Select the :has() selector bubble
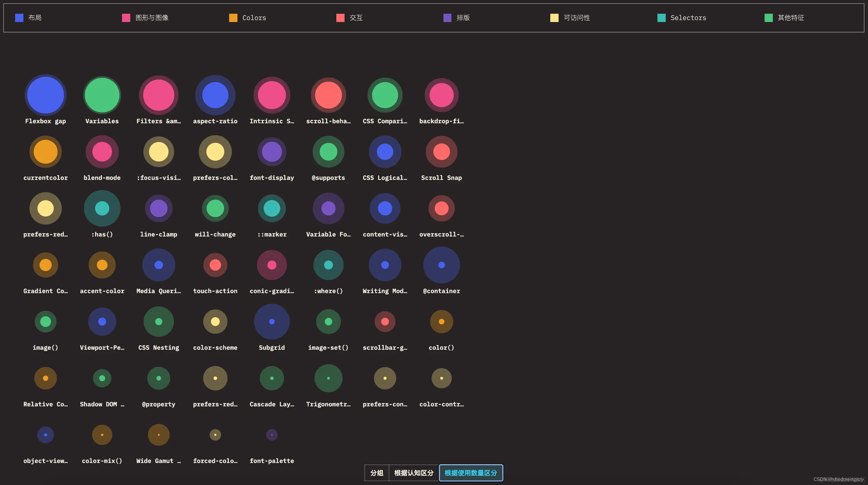Image resolution: width=868 pixels, height=485 pixels. (102, 208)
